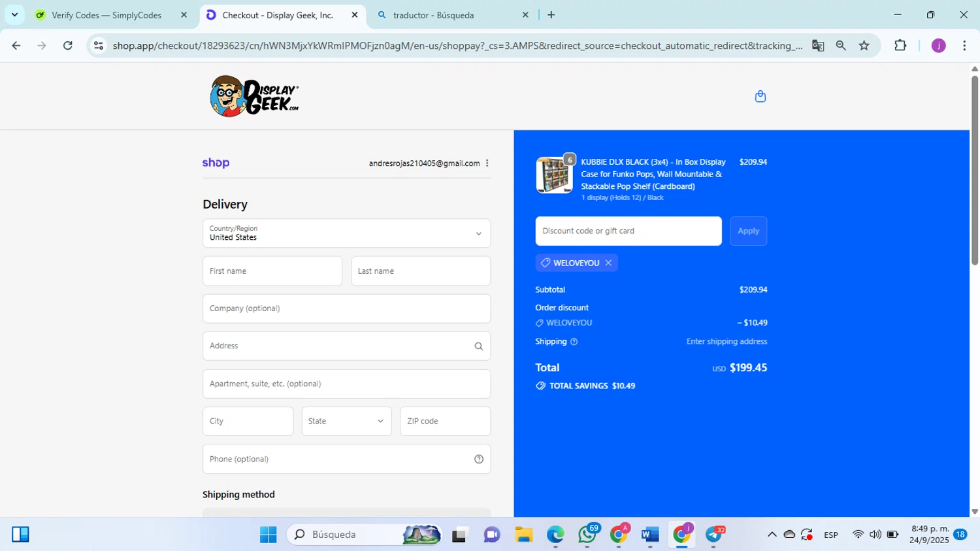Open the tab search dropdown arrow

14,15
